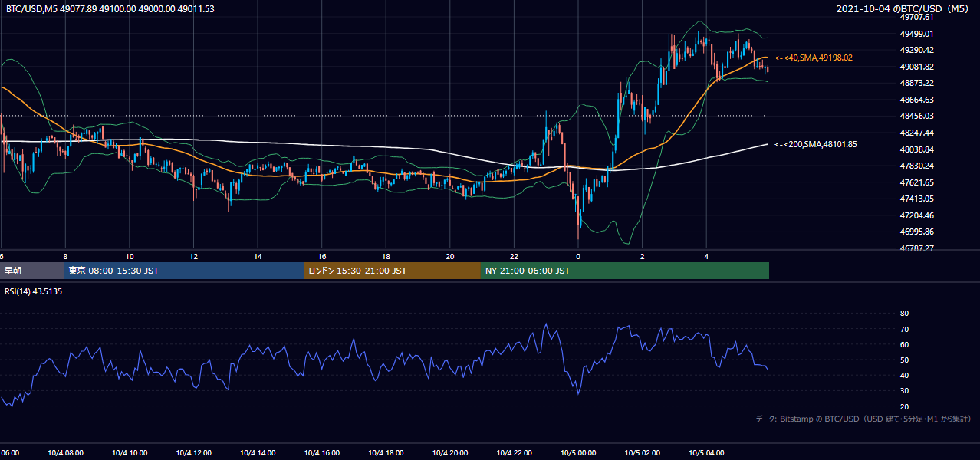The height and width of the screenshot is (460, 980).
Task: Click the 10/4 22:00 time axis label
Action: click(515, 453)
